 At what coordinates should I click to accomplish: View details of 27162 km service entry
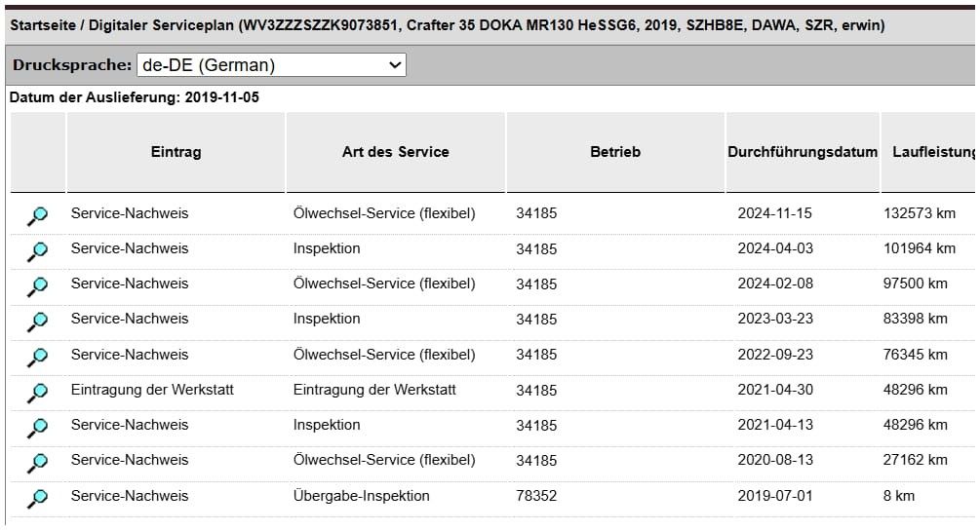tap(37, 462)
